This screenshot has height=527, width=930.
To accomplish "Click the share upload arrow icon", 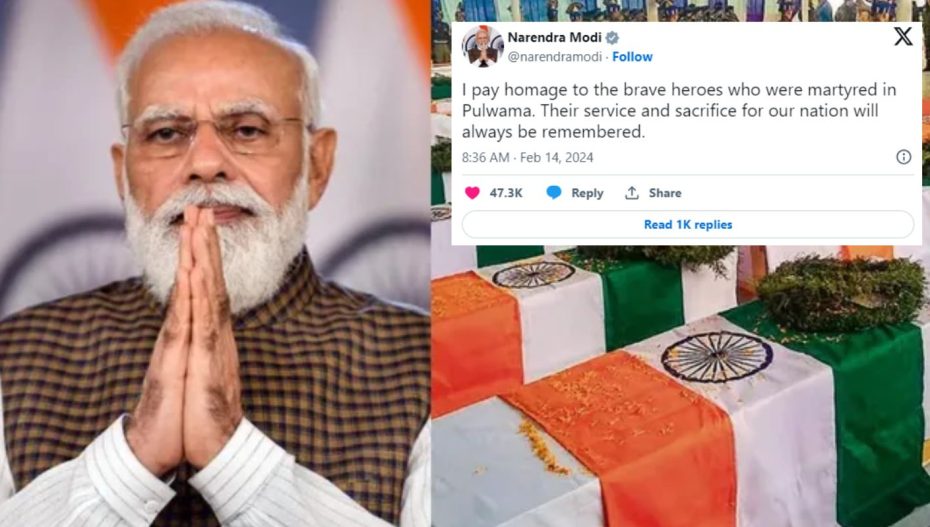I will tap(632, 193).
